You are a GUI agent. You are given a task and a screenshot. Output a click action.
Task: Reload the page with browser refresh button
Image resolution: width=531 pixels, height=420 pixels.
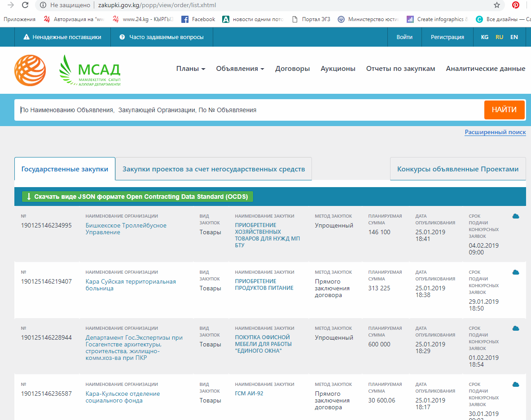25,5
